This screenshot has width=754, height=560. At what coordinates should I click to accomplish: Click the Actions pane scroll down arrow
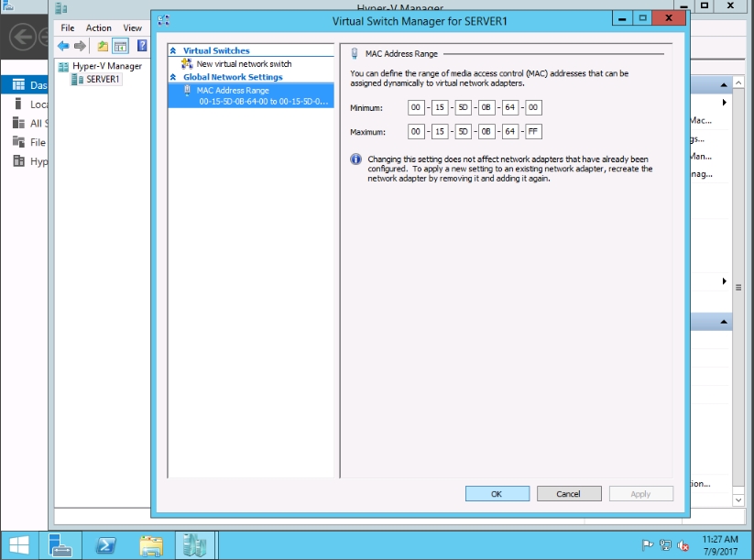738,500
